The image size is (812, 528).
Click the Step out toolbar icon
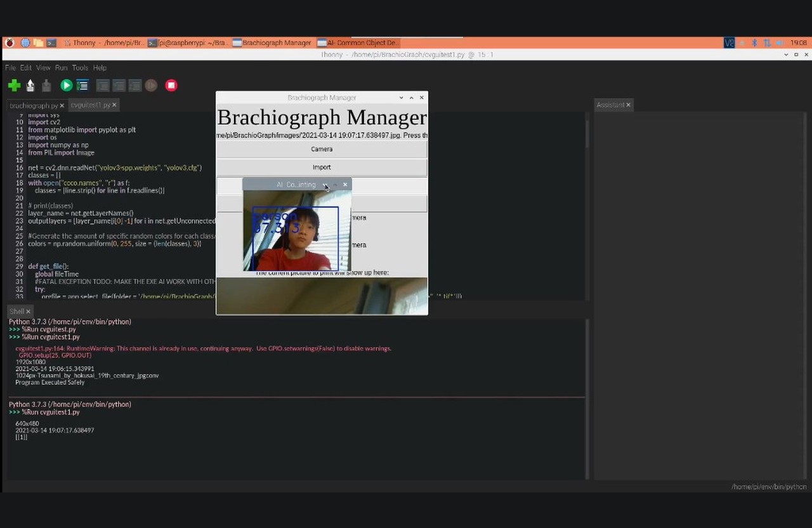coord(134,85)
